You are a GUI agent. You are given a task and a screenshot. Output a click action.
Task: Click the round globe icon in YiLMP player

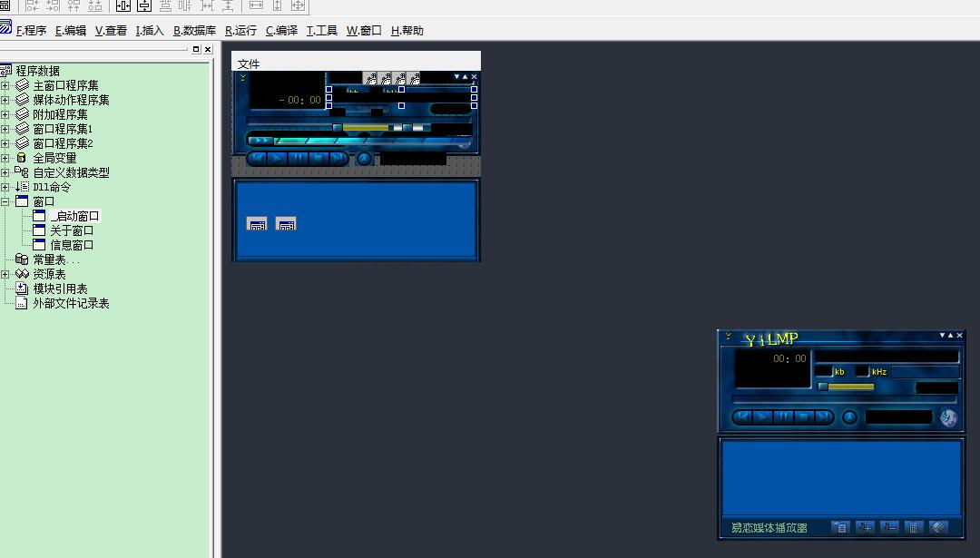coord(948,417)
